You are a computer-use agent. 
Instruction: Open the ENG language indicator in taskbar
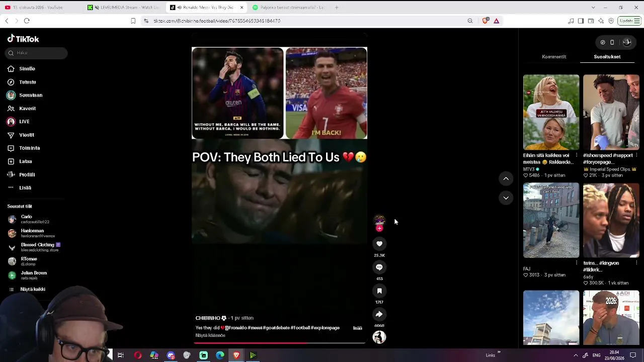596,355
